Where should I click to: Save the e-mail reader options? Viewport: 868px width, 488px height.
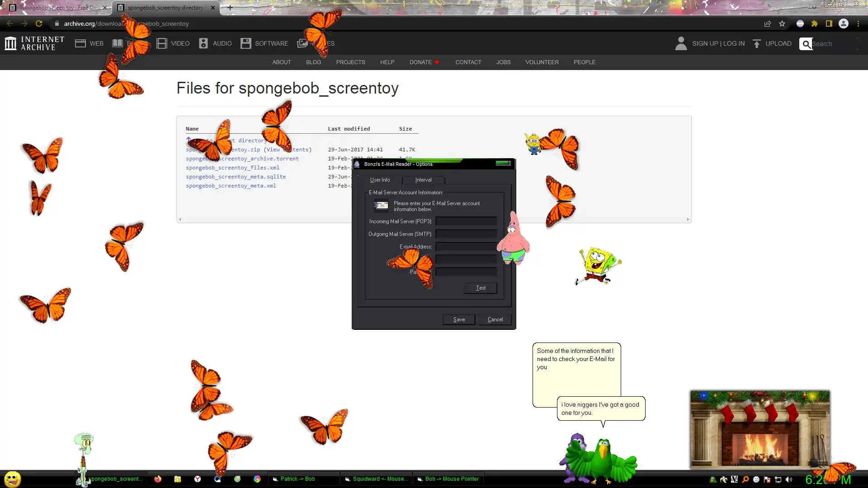coord(459,319)
